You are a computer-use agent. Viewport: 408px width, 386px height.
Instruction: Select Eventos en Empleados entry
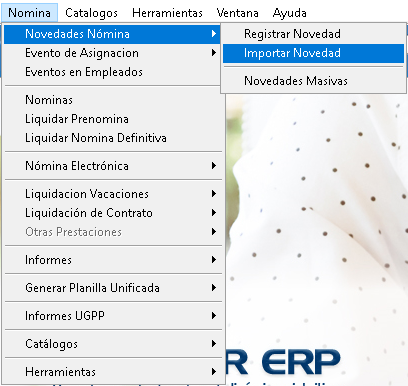[112, 72]
